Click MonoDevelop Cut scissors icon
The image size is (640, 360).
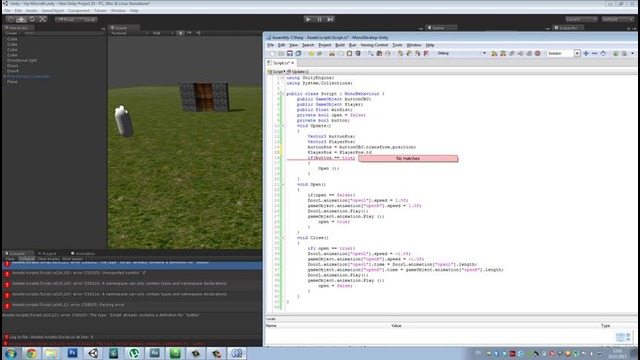pyautogui.click(x=332, y=53)
